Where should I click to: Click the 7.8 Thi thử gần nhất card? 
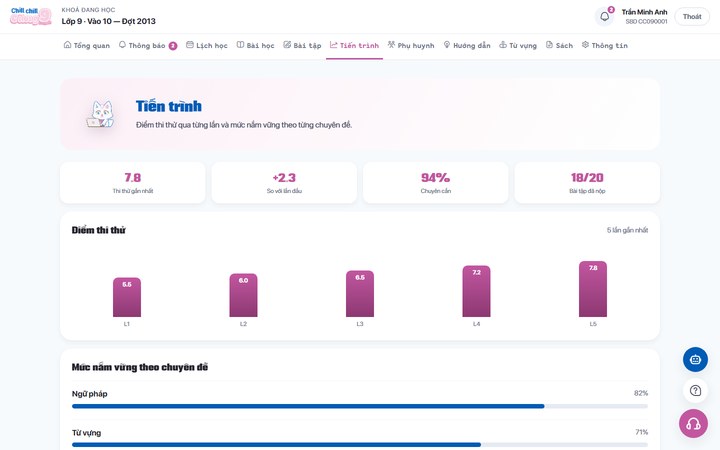(x=133, y=182)
